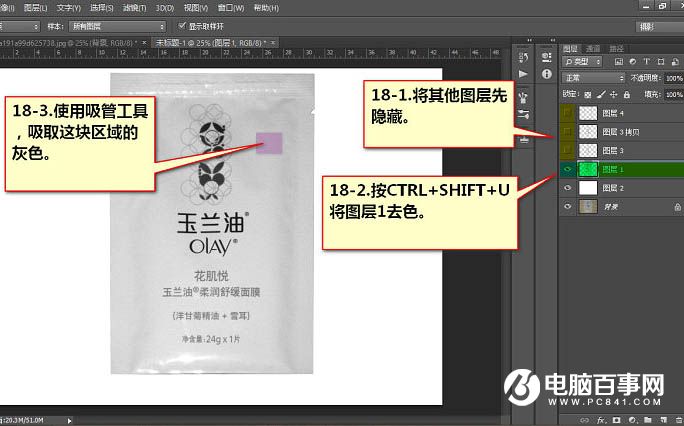
Task: Open the blend mode 正常 dropdown
Action: point(594,78)
